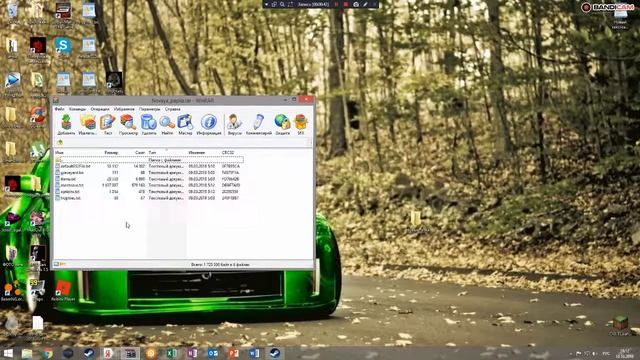Image resolution: width=640 pixels, height=360 pixels.
Task: Click the Информация (Info) toolbar icon
Action: [x=209, y=124]
